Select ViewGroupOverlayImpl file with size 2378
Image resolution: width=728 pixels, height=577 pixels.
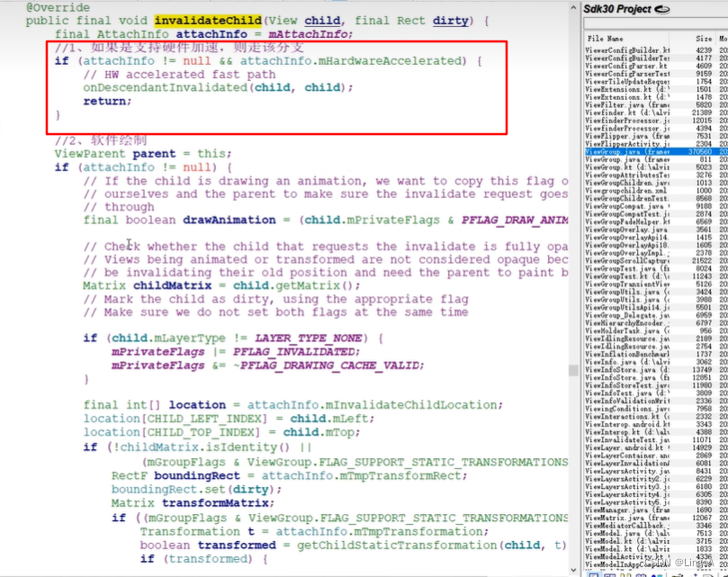tap(656, 253)
